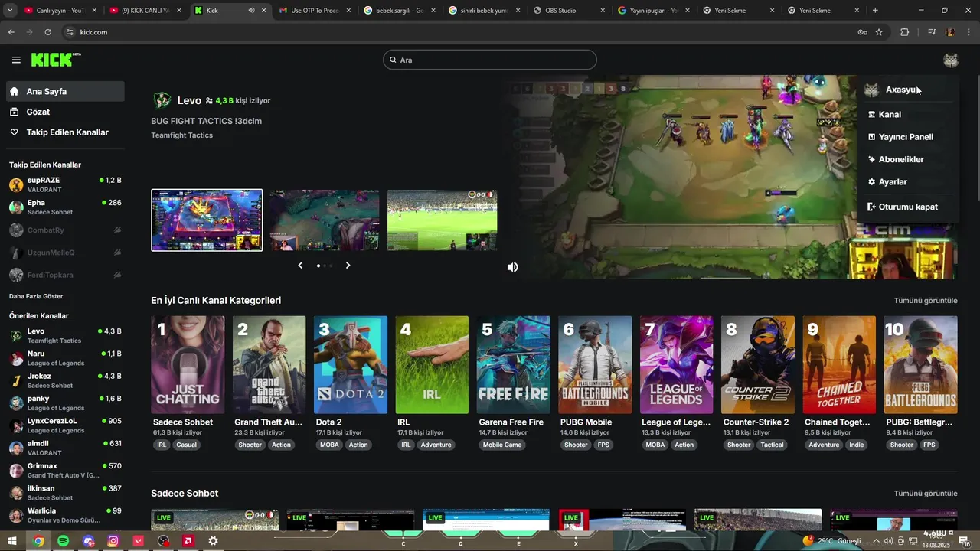Open Spotify from the taskbar
The height and width of the screenshot is (551, 980).
pos(63,541)
